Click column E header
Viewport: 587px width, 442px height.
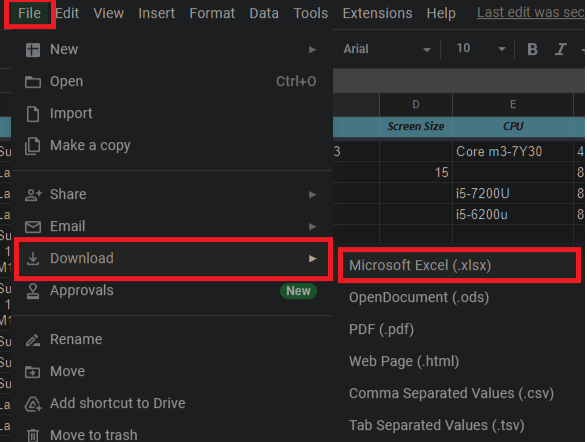513,104
